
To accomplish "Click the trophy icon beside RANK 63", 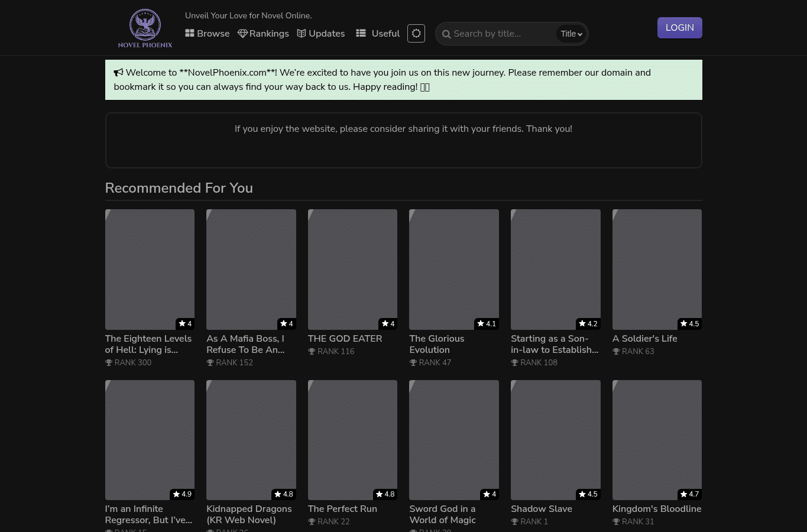I will [616, 352].
